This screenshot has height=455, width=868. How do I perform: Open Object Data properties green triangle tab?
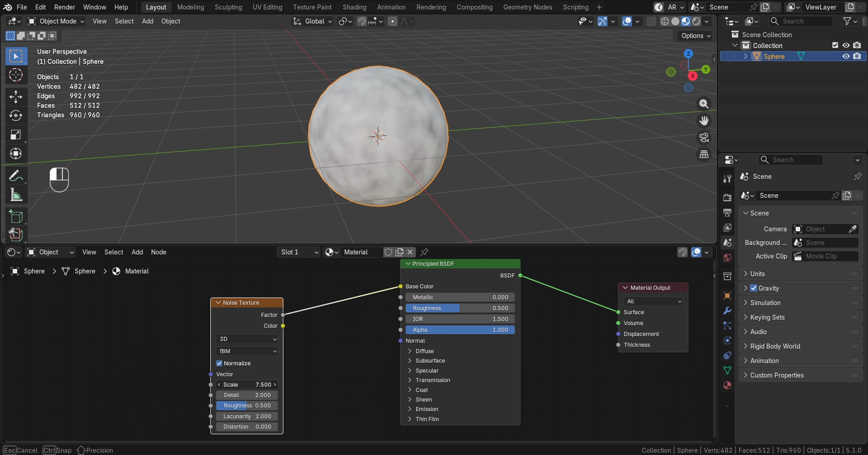(727, 370)
